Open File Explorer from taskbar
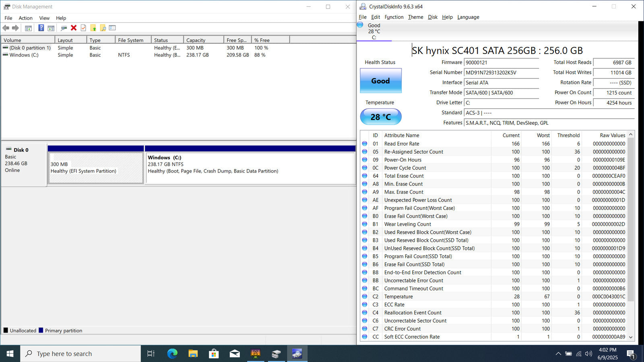This screenshot has width=644, height=362. (x=193, y=354)
